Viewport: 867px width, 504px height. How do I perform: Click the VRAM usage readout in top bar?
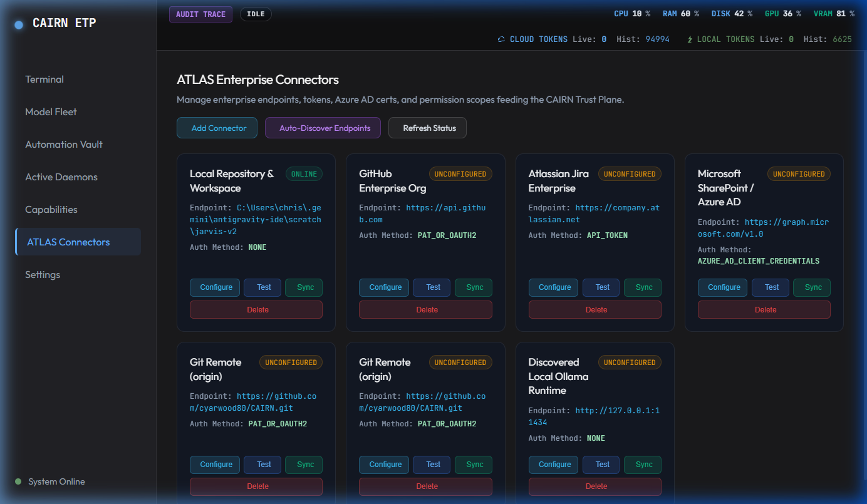click(x=834, y=14)
